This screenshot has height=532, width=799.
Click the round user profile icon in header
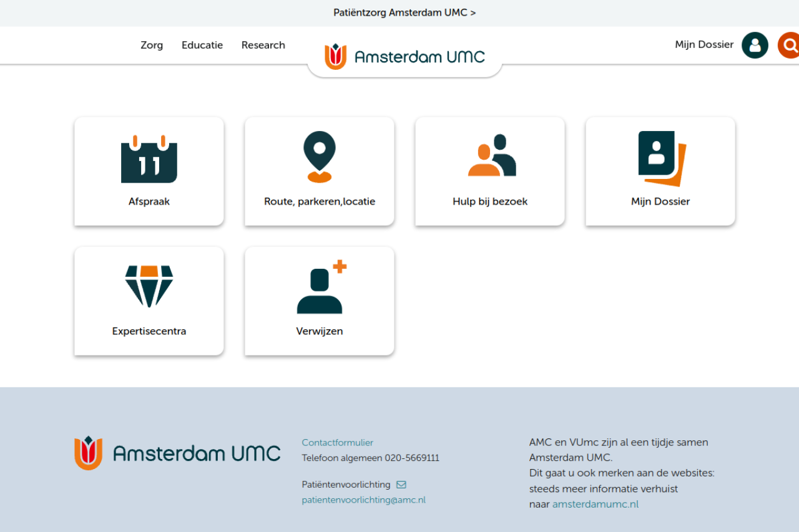pyautogui.click(x=755, y=45)
